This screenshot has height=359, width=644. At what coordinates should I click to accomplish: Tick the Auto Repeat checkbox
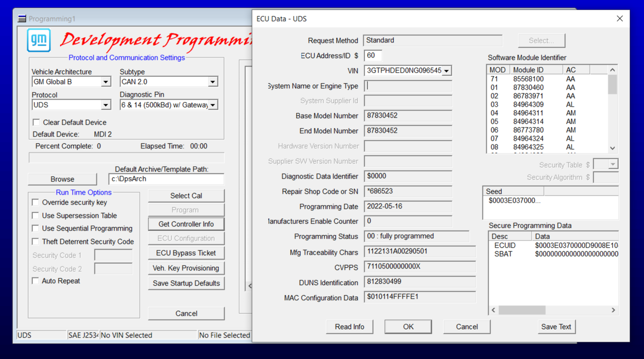pyautogui.click(x=36, y=281)
